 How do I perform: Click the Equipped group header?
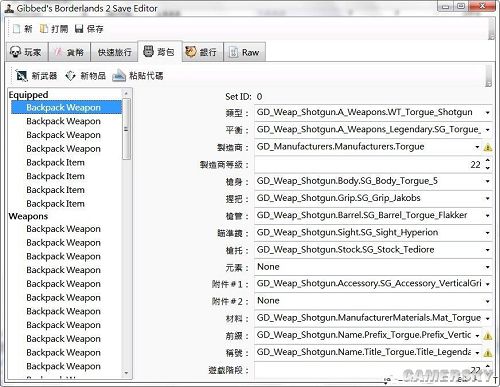[x=28, y=95]
